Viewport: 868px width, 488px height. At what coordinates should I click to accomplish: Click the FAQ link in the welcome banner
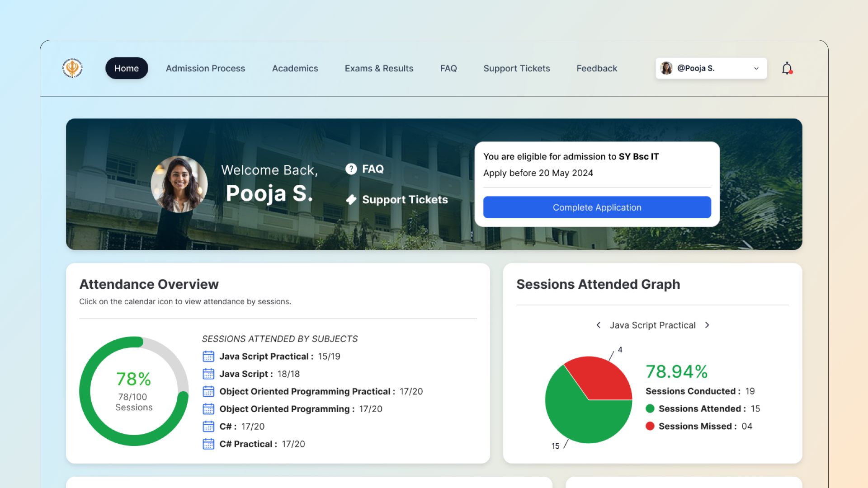point(373,169)
